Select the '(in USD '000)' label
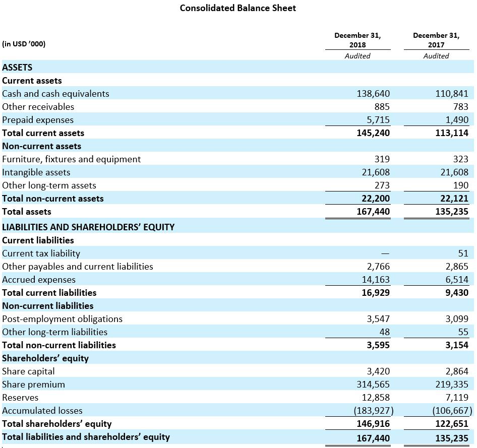This screenshot has width=477, height=448. tap(24, 44)
